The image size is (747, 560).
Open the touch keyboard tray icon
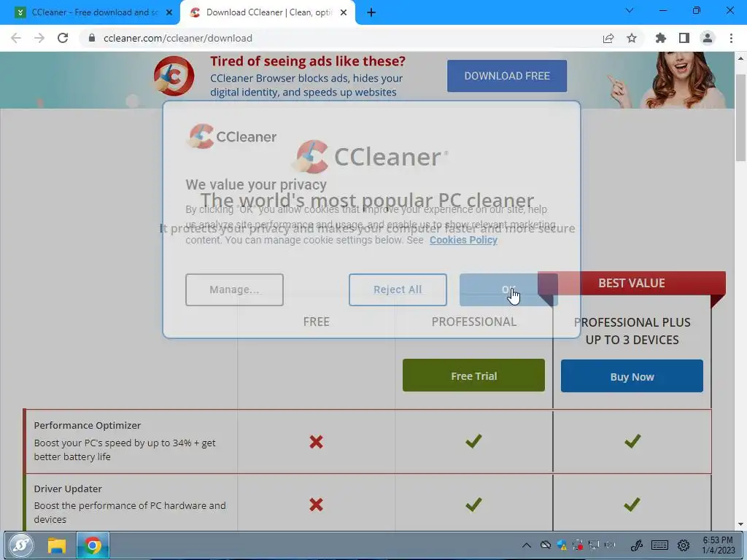coord(659,545)
